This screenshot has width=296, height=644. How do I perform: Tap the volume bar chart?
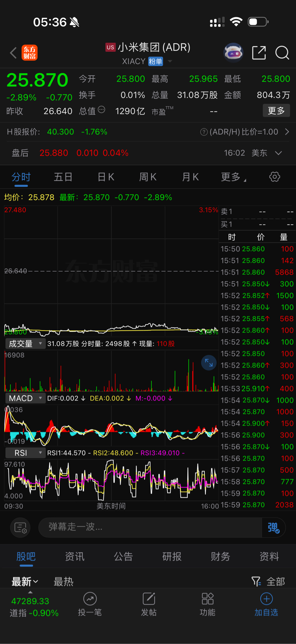[x=111, y=371]
